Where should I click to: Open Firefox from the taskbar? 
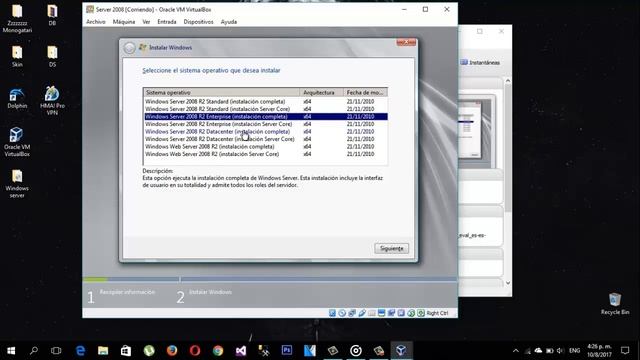(172, 351)
